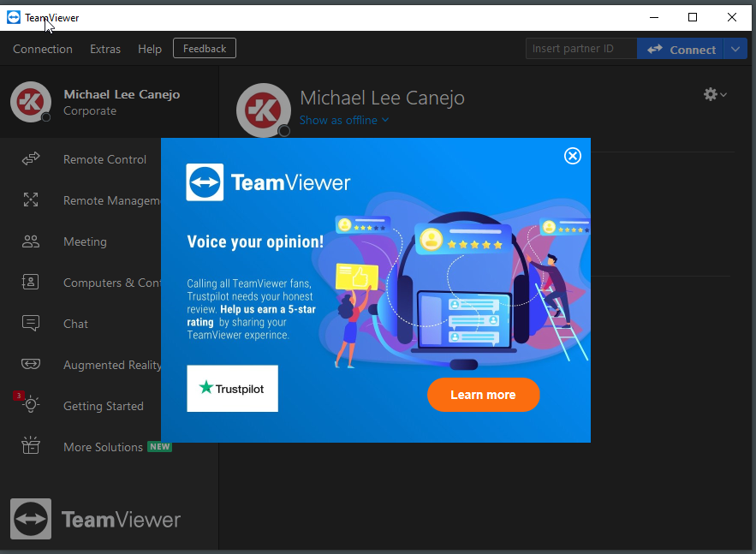Focus the Insert partner ID field
The image size is (756, 554).
coord(581,49)
